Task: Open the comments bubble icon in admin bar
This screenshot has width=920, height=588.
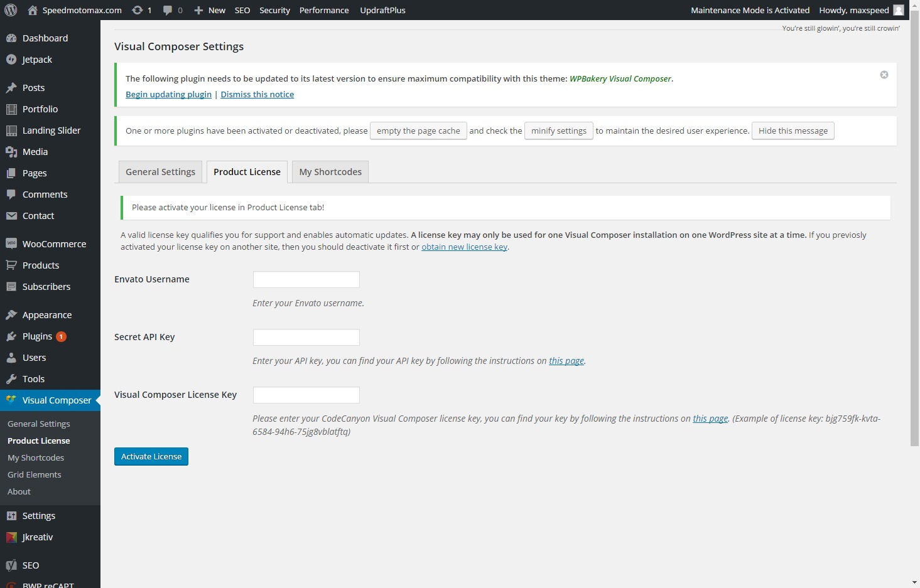Action: pos(168,10)
